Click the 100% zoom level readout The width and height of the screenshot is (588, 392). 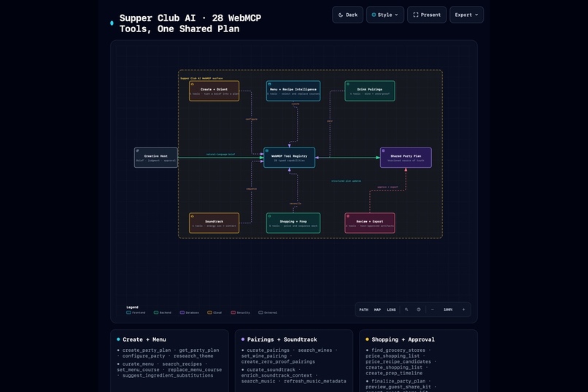click(x=448, y=310)
